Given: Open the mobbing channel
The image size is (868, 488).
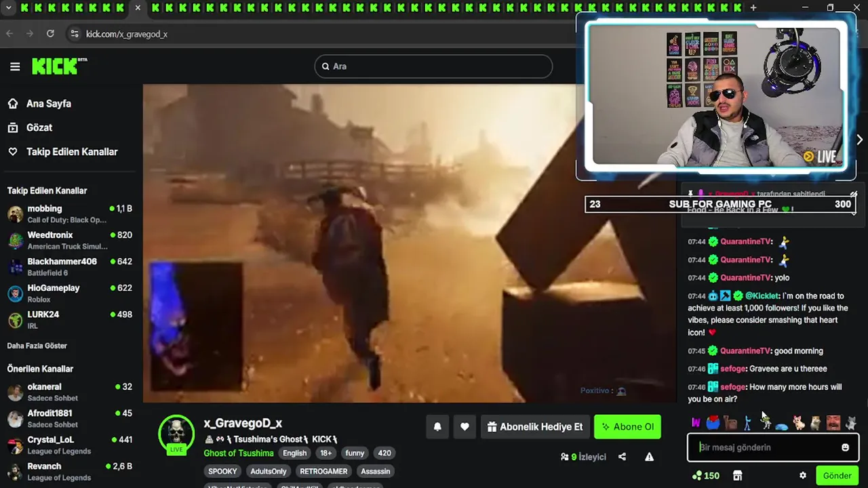Looking at the screenshot, I should click(69, 213).
